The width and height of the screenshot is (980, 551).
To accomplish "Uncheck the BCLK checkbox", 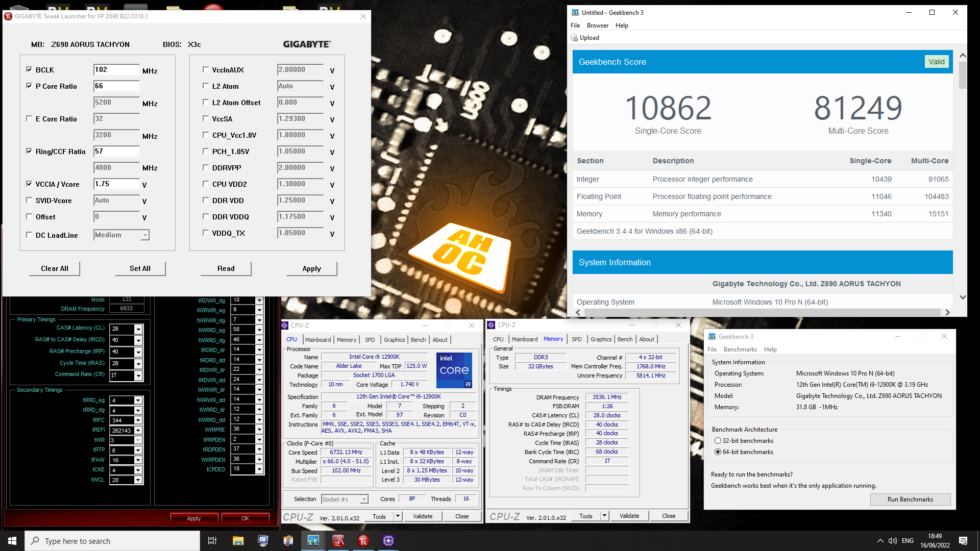I will coord(29,69).
